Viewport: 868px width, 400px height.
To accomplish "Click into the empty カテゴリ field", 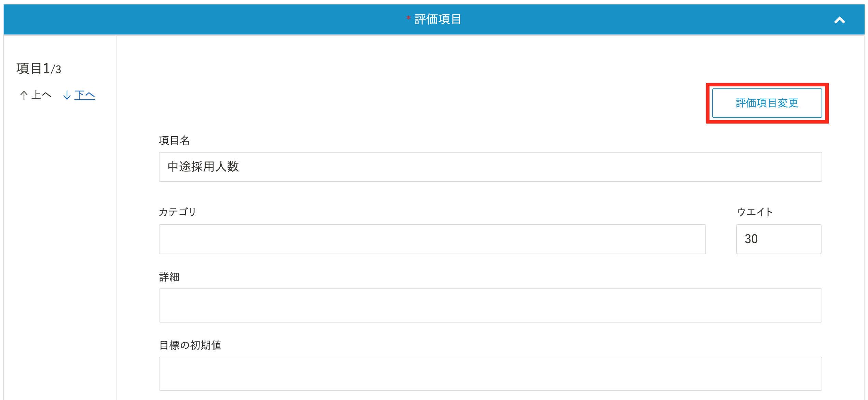I will click(432, 239).
